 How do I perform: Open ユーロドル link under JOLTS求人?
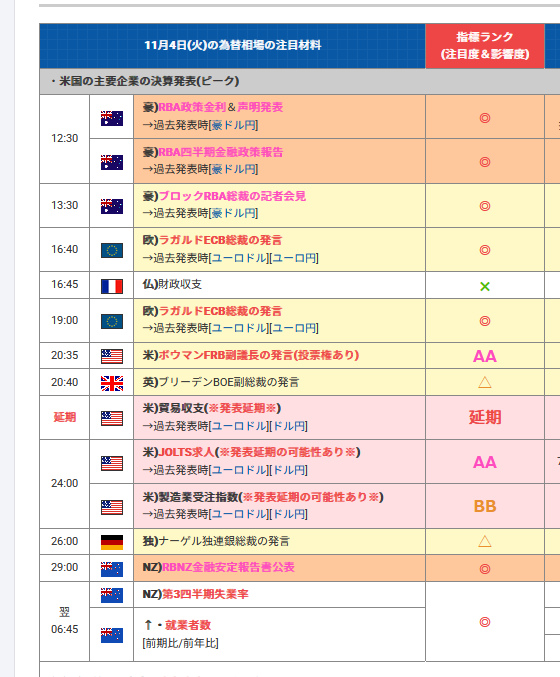click(239, 470)
